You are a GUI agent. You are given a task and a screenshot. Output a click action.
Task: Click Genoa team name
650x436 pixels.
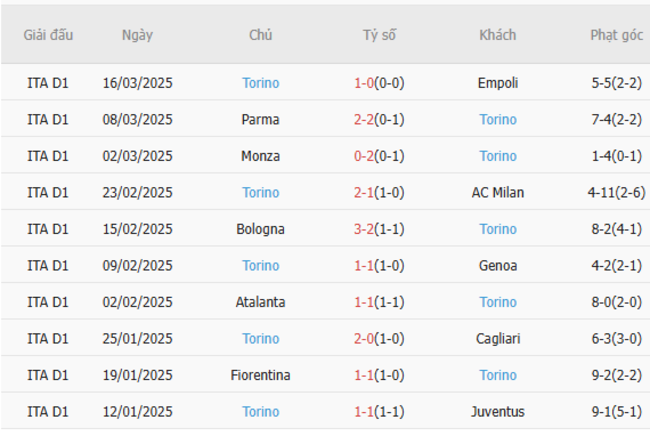(x=497, y=265)
